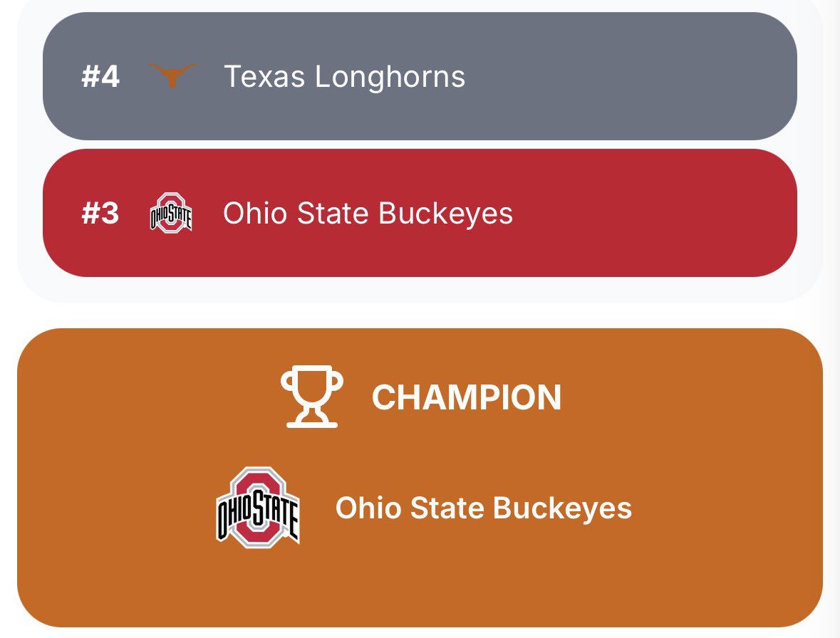
Task: Click the large Ohio State logo in the champion card
Action: click(x=258, y=508)
